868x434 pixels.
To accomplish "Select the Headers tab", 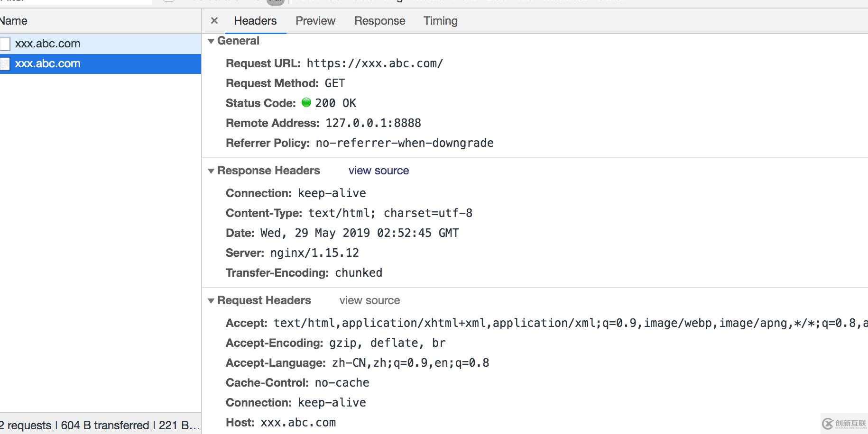I will point(255,21).
